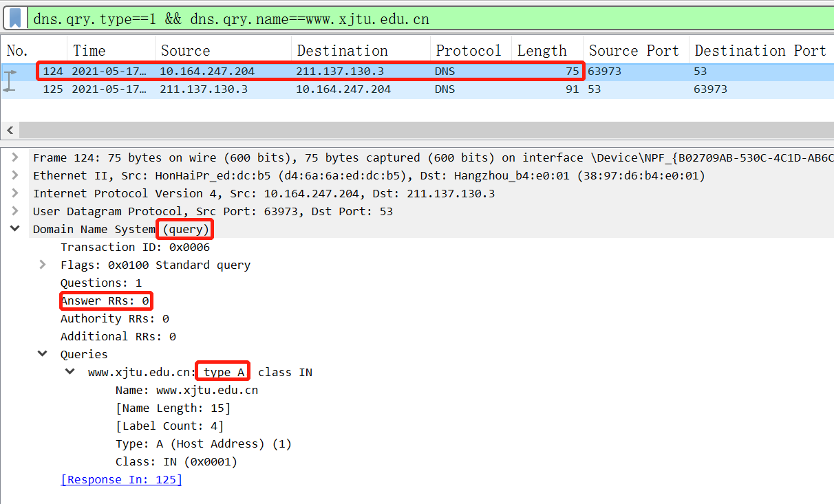
Task: Click the display filter bookmark icon
Action: (14, 19)
